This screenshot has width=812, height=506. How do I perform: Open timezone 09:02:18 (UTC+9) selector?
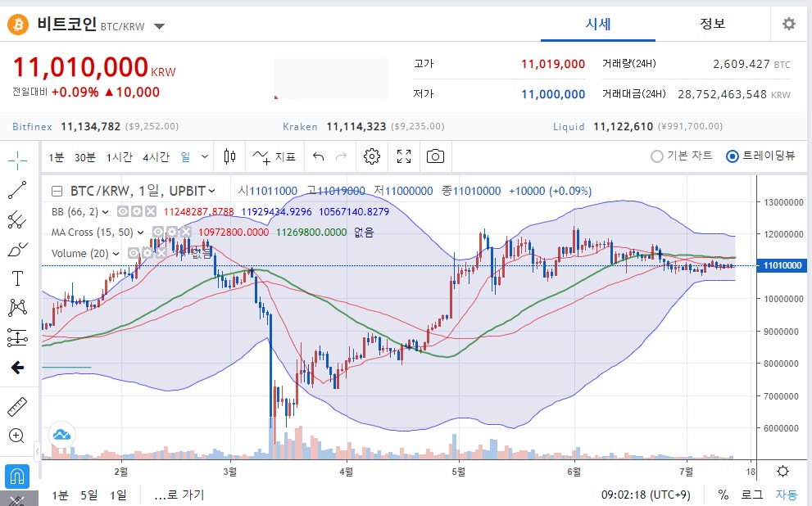[x=646, y=495]
